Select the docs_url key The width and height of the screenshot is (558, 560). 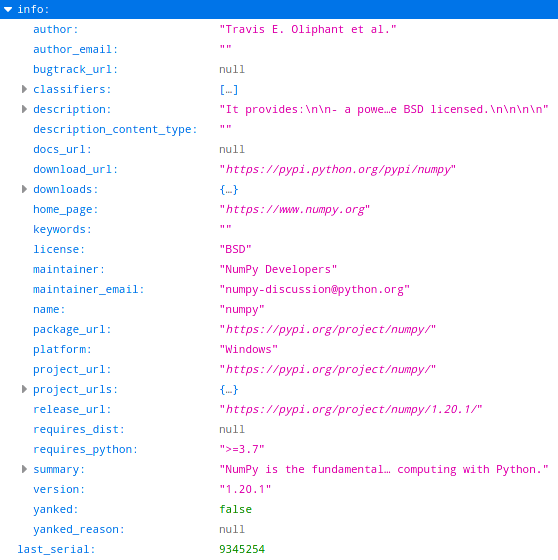click(x=62, y=149)
